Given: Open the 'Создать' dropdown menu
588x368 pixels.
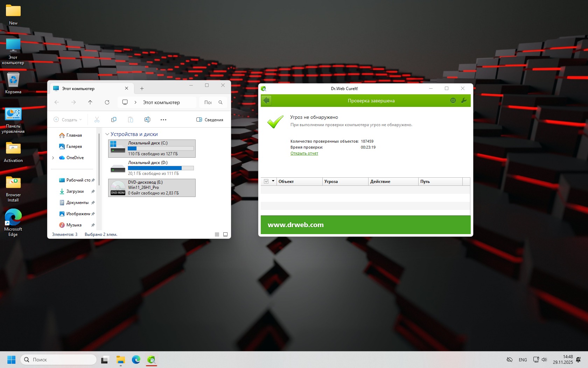Looking at the screenshot, I should [68, 120].
